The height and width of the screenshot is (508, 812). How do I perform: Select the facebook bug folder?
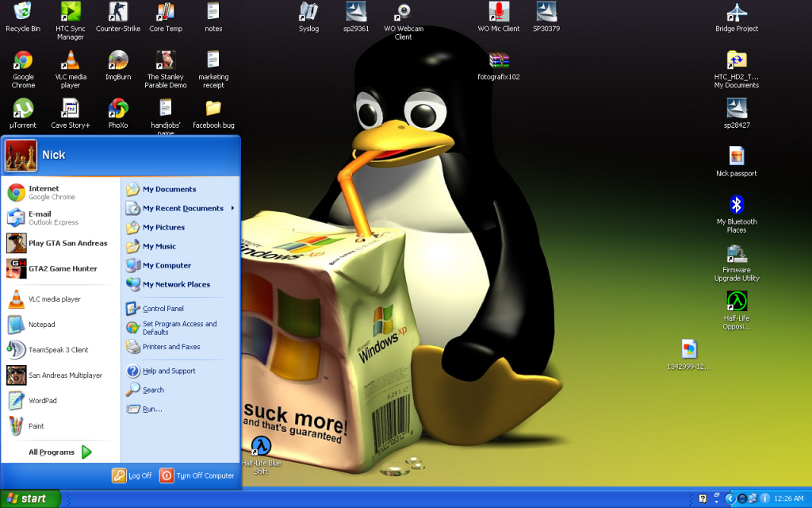click(213, 114)
